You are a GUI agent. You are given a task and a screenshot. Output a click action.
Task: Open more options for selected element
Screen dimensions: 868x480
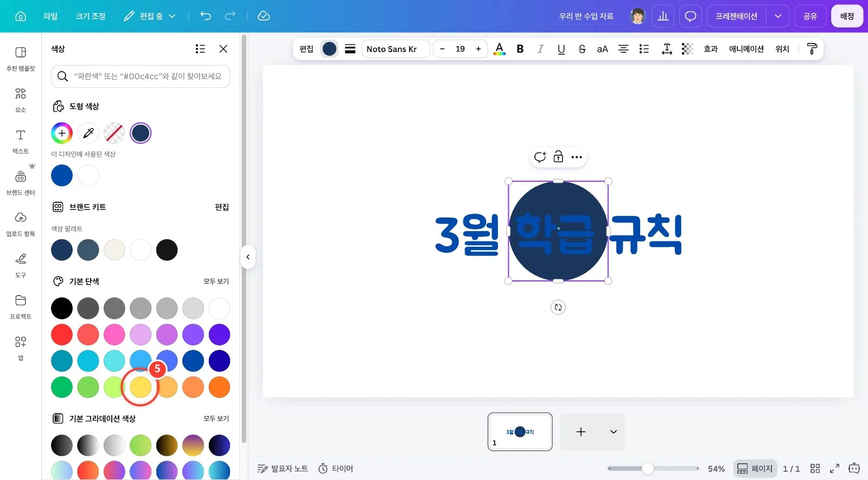[x=577, y=157]
